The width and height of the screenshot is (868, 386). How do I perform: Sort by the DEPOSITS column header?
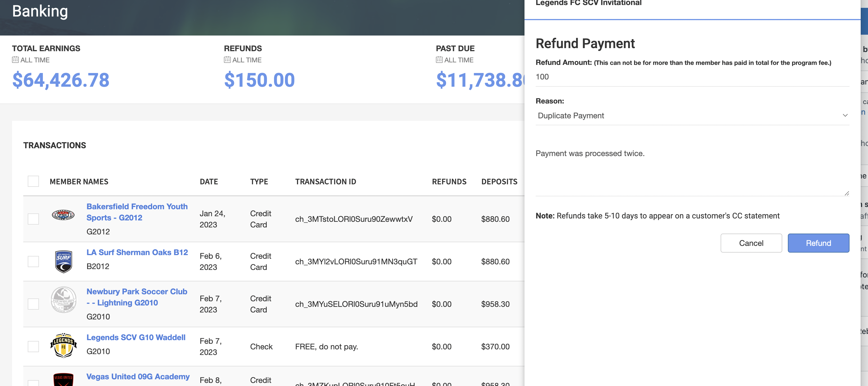[499, 182]
